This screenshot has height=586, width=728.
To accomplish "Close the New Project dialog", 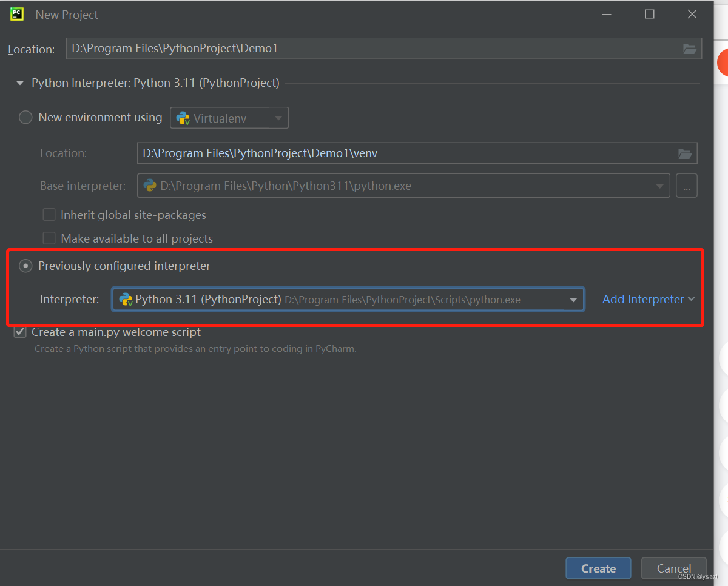I will click(692, 14).
